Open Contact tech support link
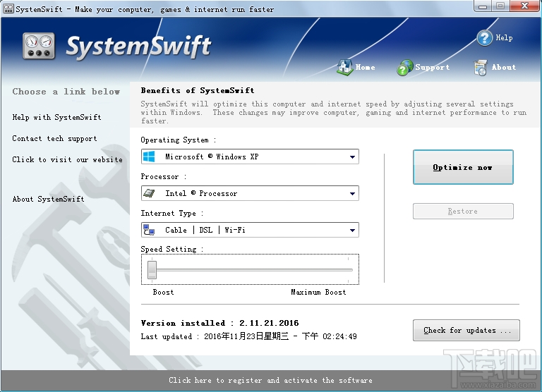This screenshot has width=542, height=392. point(54,138)
